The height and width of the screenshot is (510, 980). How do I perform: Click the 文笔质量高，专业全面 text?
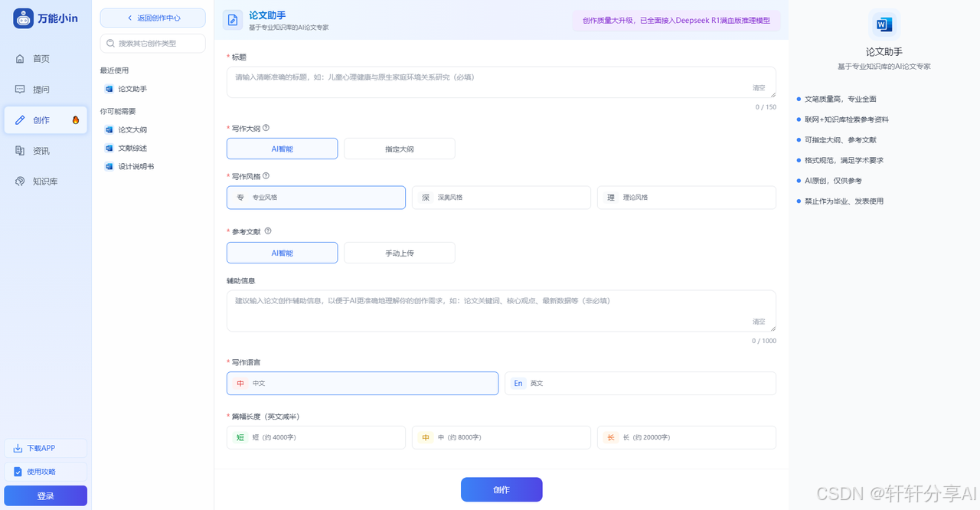(841, 99)
